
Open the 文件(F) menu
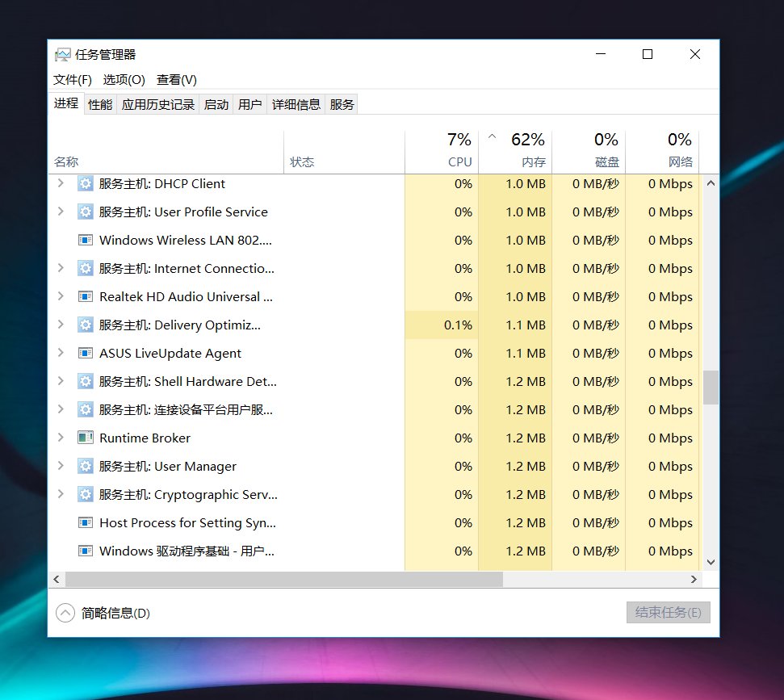click(x=73, y=80)
